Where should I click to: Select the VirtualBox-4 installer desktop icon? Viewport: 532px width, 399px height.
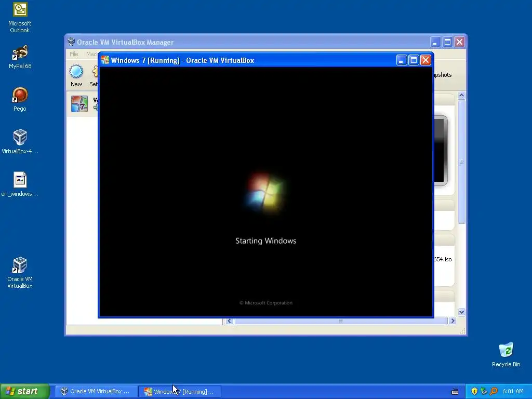(20, 141)
